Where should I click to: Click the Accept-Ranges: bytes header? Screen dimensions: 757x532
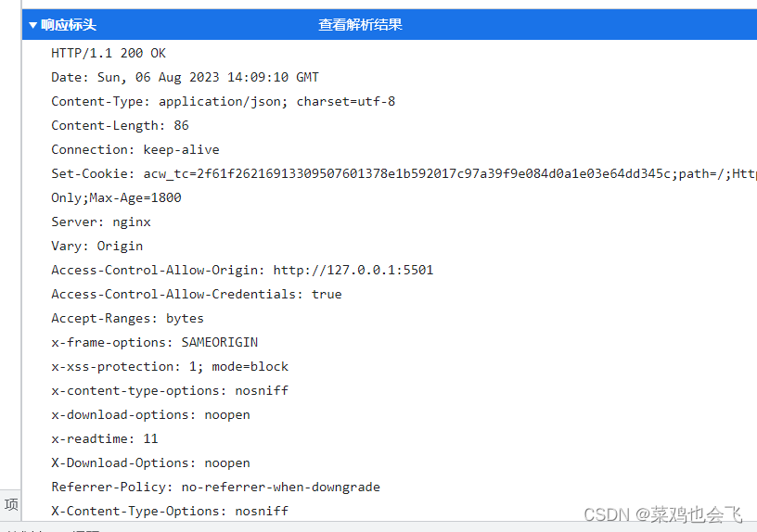(x=127, y=318)
